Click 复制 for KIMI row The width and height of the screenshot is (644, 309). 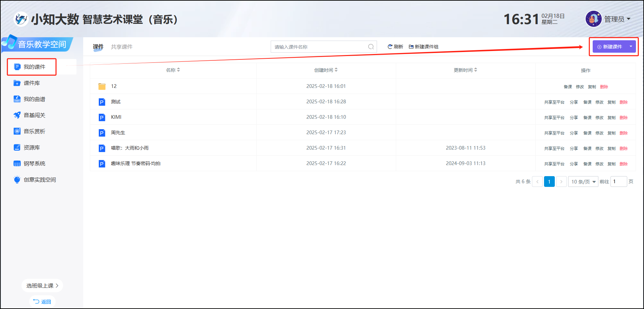point(611,117)
